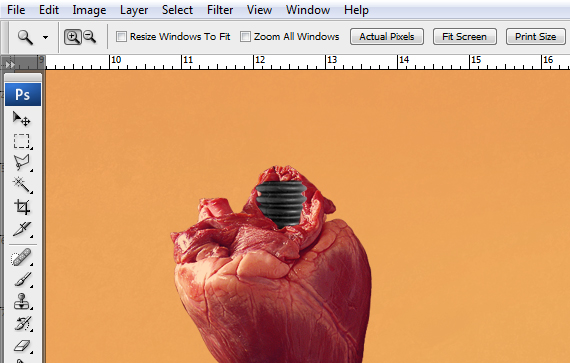The width and height of the screenshot is (570, 363).
Task: Expand the toolbox with double-arrow icon
Action: point(9,64)
